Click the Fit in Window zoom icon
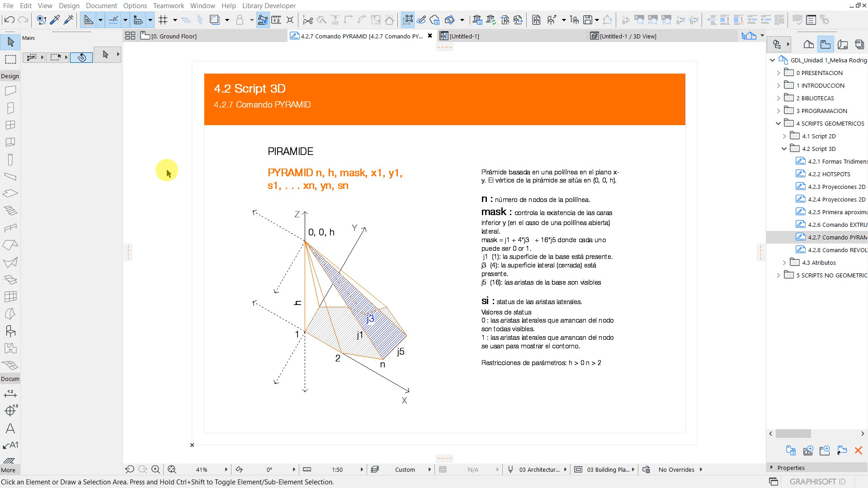Image resolution: width=868 pixels, height=488 pixels. tap(172, 469)
